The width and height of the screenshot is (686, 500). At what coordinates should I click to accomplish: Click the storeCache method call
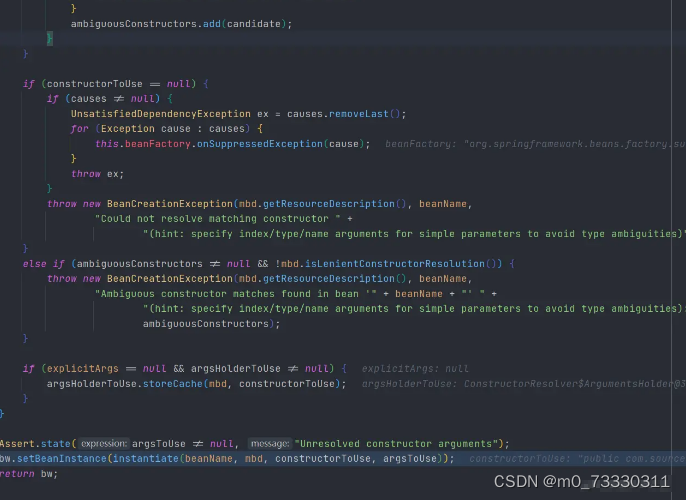173,384
